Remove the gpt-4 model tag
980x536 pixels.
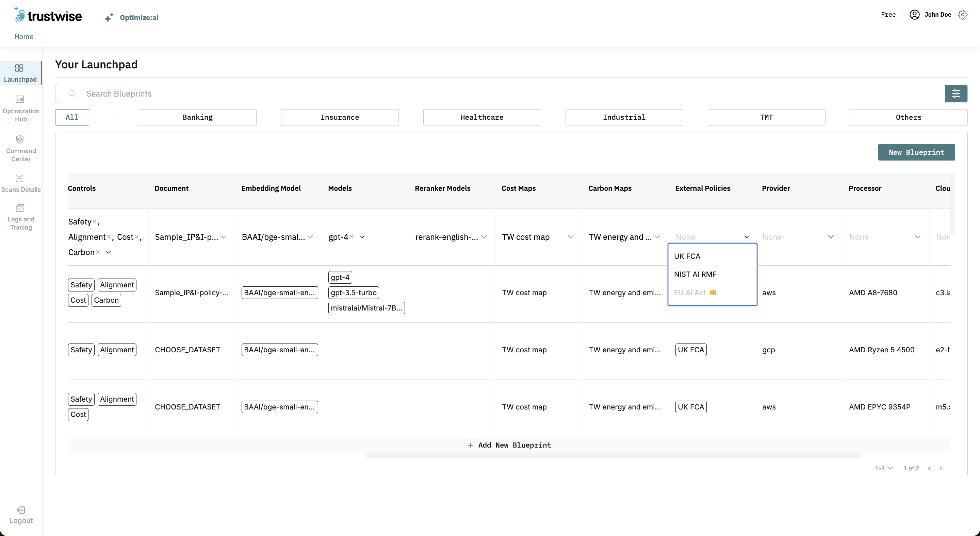[352, 237]
